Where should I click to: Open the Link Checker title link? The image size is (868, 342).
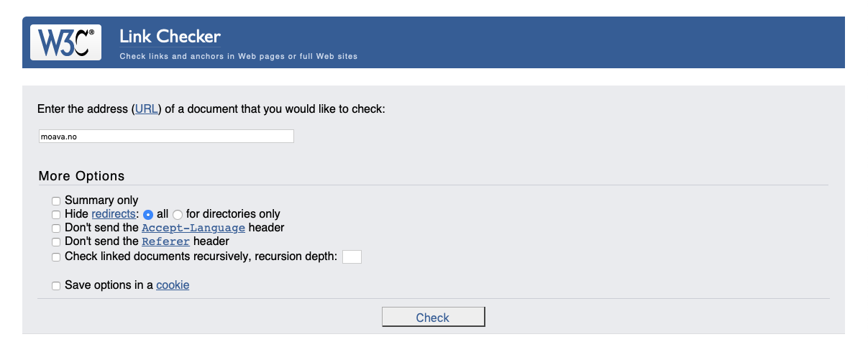tap(170, 37)
